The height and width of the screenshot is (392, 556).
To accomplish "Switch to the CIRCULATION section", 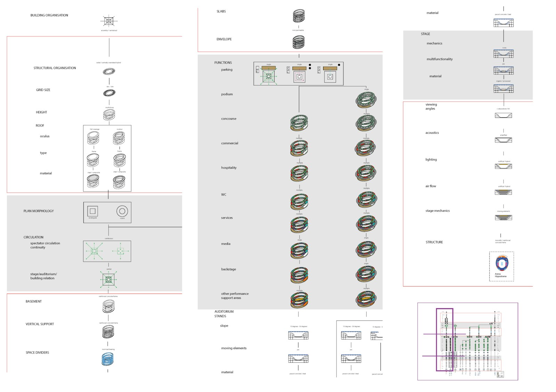I will pyautogui.click(x=34, y=237).
